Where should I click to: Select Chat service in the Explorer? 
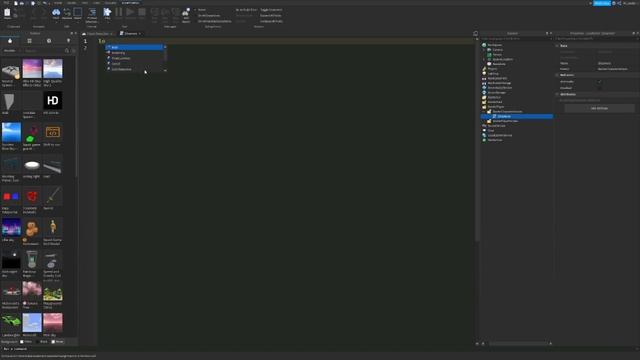[x=491, y=131]
